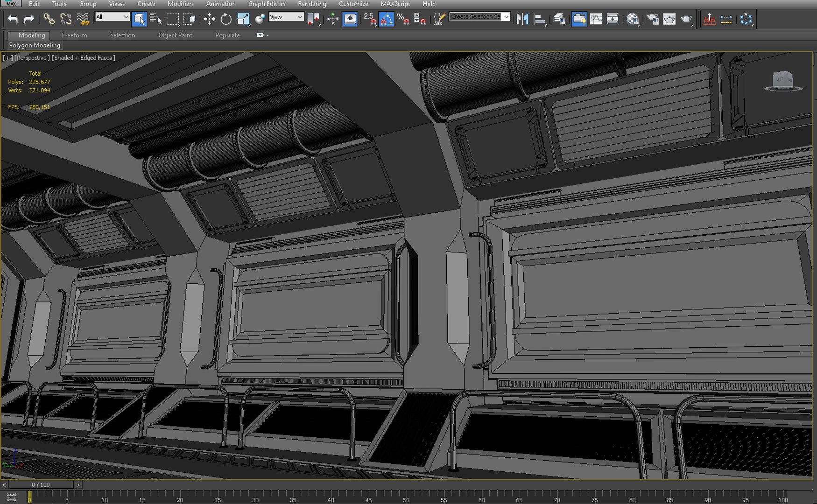Open the Modifiers menu
The image size is (817, 504).
(181, 4)
